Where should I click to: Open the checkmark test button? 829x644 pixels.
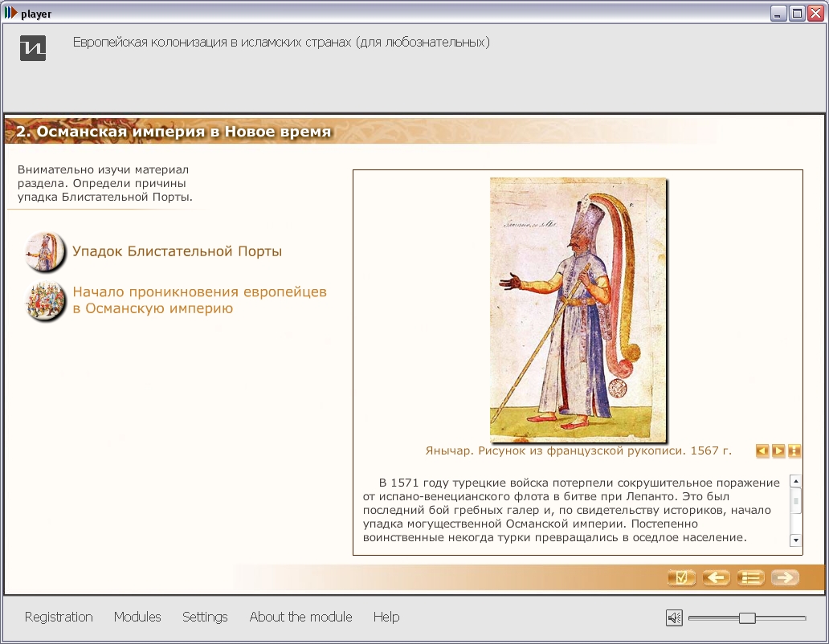point(681,577)
